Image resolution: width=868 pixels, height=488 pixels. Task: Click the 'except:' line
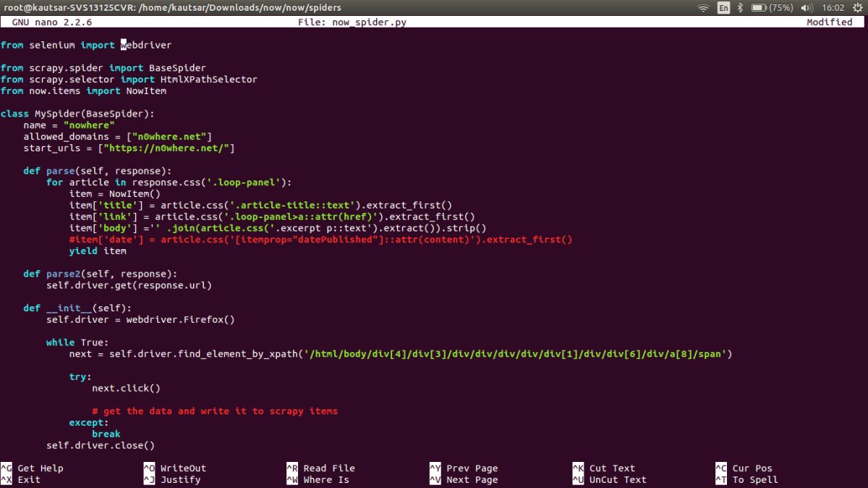pyautogui.click(x=89, y=423)
